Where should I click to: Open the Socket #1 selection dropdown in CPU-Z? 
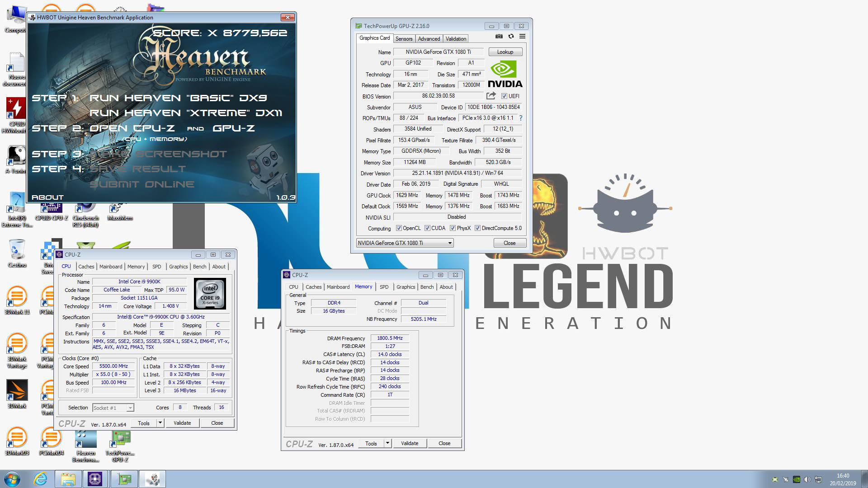[113, 408]
